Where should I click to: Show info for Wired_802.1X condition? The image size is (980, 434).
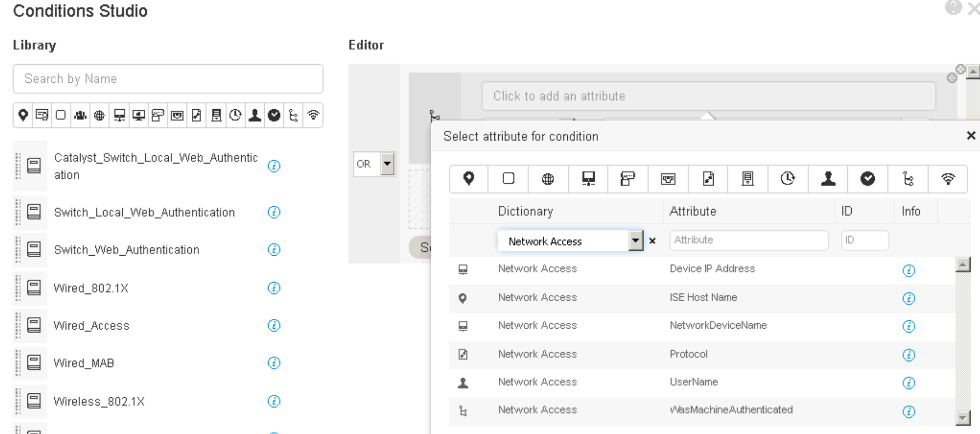[274, 288]
